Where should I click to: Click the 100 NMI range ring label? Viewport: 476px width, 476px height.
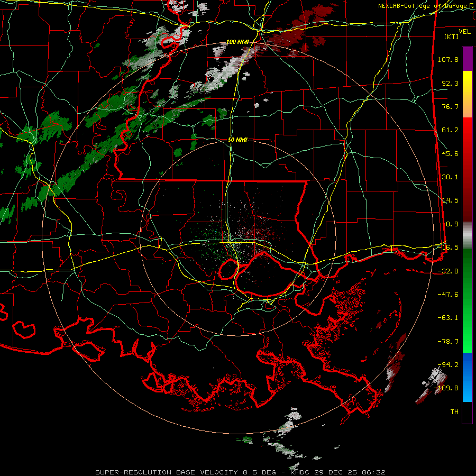(x=237, y=42)
